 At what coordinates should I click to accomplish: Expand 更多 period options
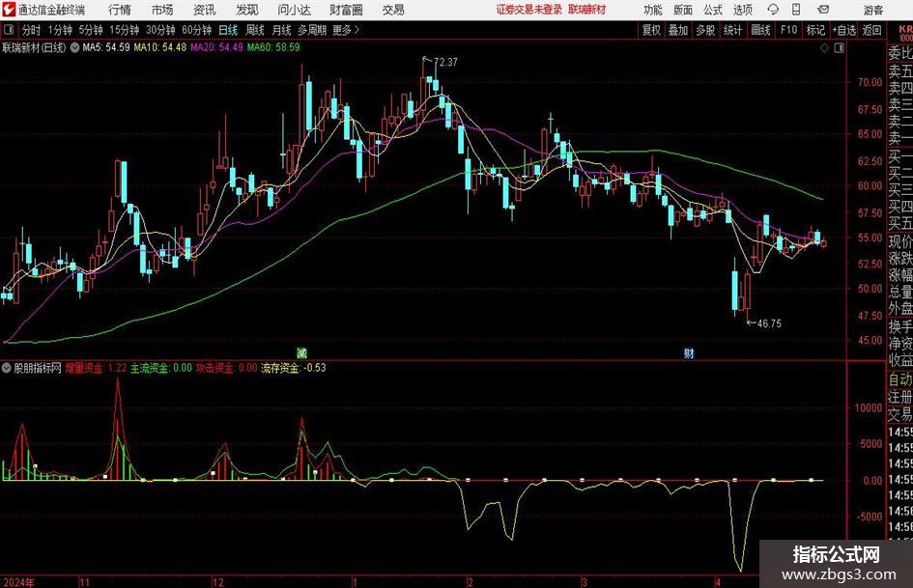point(346,30)
